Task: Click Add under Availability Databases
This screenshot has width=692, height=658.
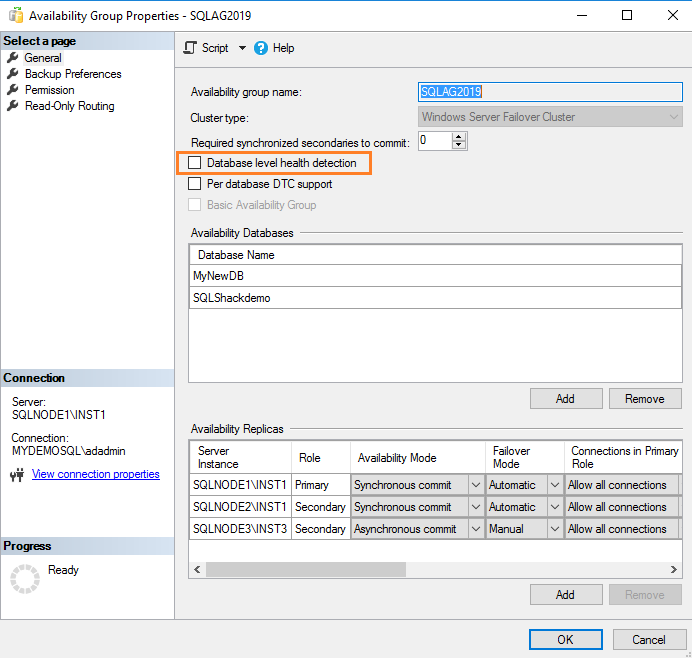Action: coord(566,399)
